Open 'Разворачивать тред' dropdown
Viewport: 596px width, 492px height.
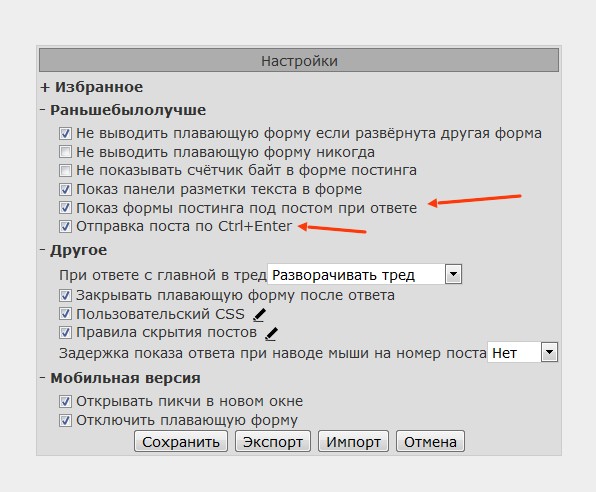(x=365, y=274)
